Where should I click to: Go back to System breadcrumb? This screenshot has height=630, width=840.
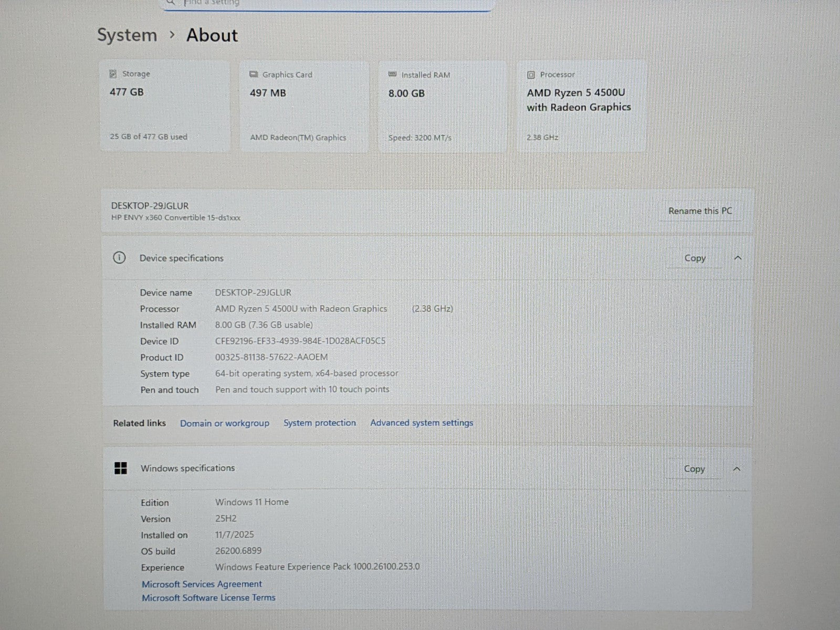(127, 35)
